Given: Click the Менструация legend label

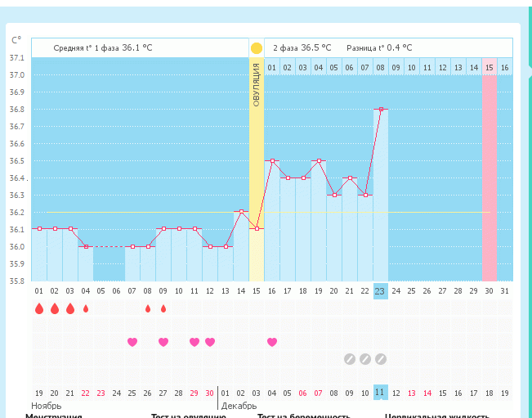Looking at the screenshot, I should tap(53, 415).
